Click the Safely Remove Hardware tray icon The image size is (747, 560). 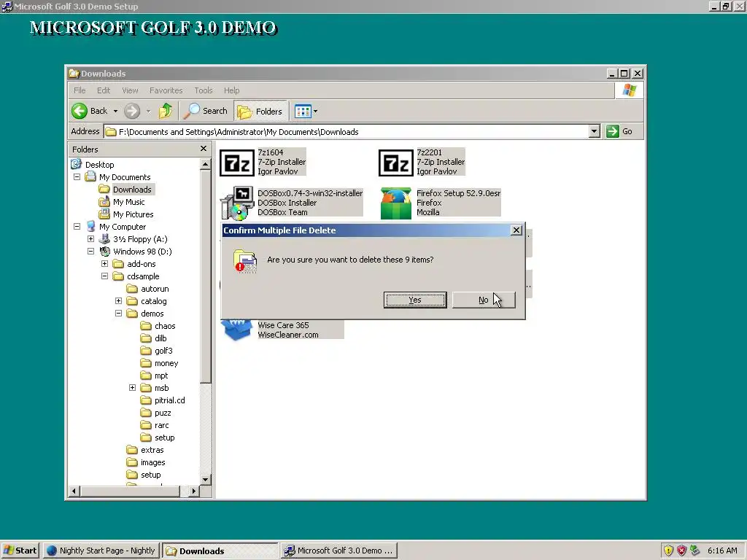[x=695, y=551]
